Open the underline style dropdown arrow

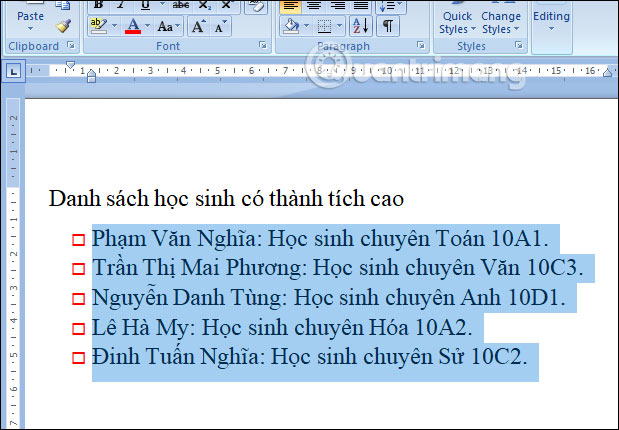coord(162,5)
